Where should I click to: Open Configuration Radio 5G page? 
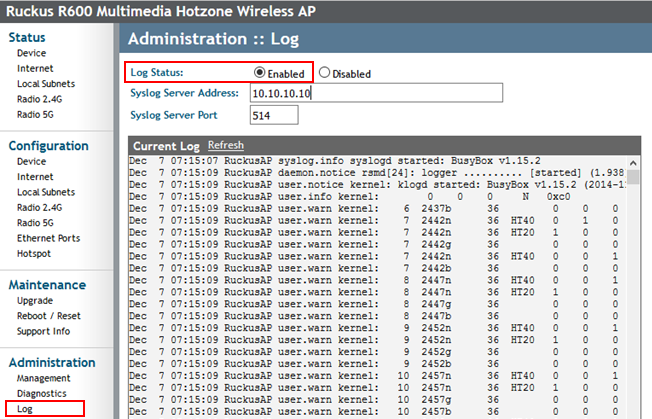(35, 223)
